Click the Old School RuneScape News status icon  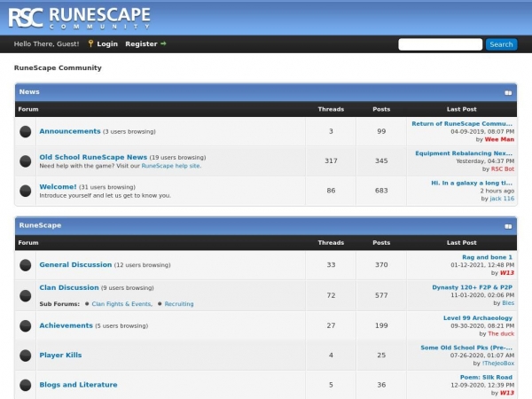tap(26, 161)
